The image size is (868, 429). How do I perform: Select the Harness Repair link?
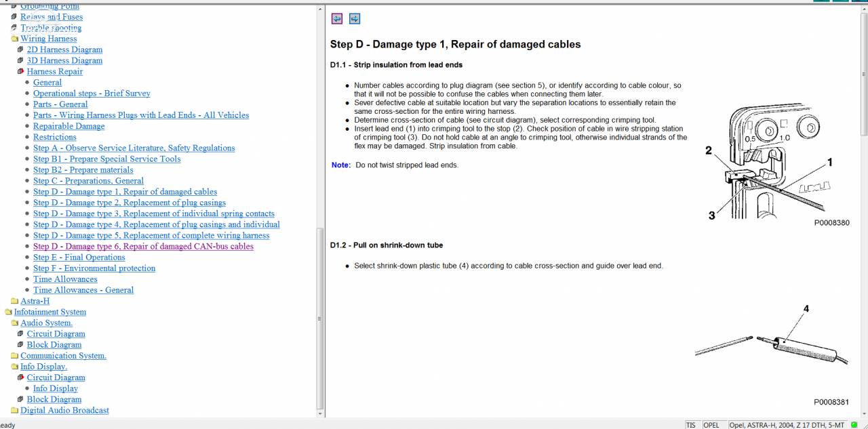55,71
